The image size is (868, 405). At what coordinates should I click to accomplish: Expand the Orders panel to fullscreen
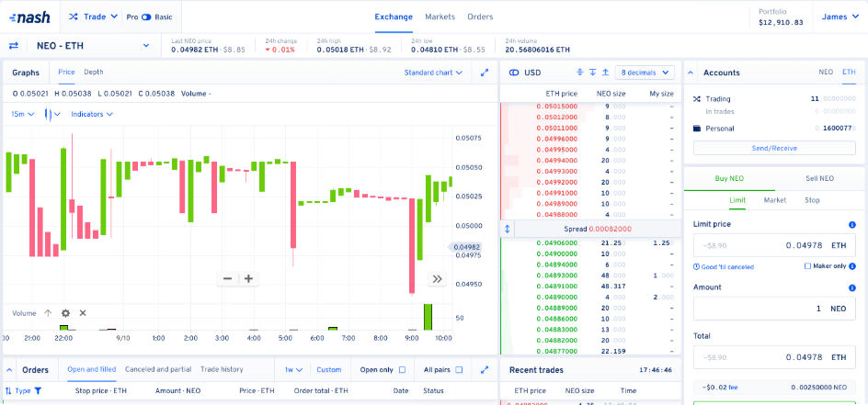[485, 369]
